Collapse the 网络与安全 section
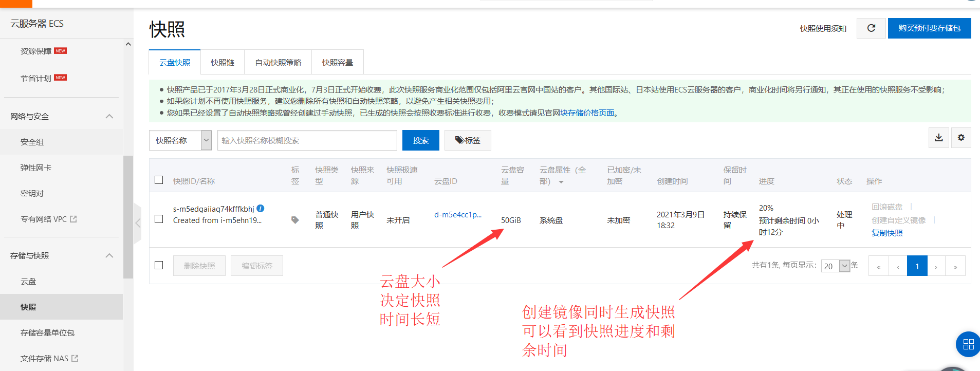 (x=109, y=116)
